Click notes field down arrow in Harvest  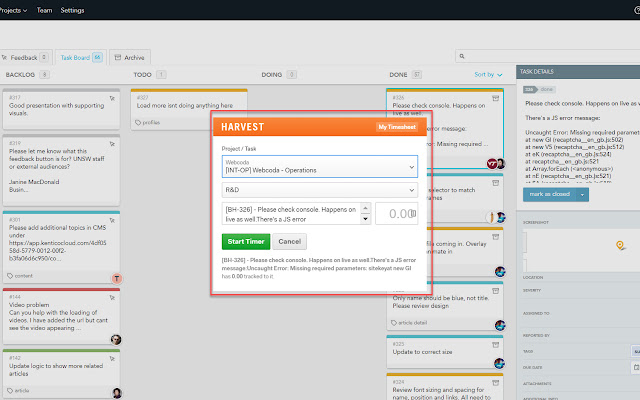pyautogui.click(x=365, y=219)
